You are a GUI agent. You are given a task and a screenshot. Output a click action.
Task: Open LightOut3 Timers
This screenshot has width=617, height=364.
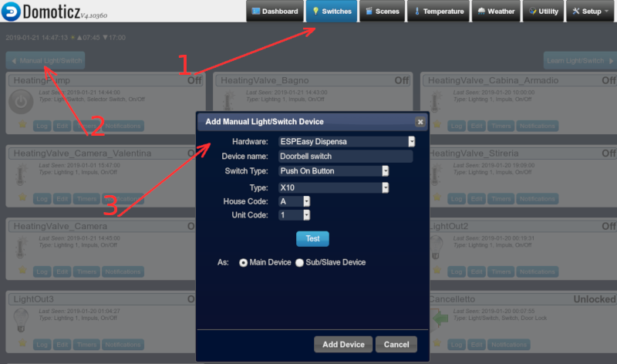(86, 344)
